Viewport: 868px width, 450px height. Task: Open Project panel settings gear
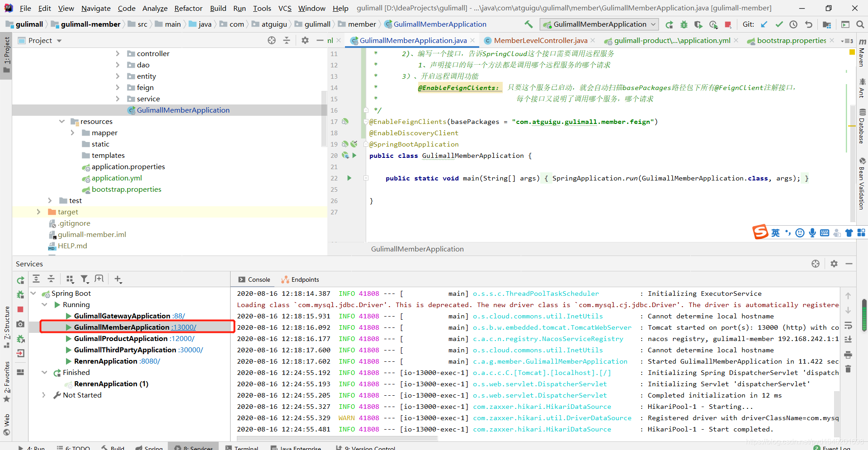305,40
